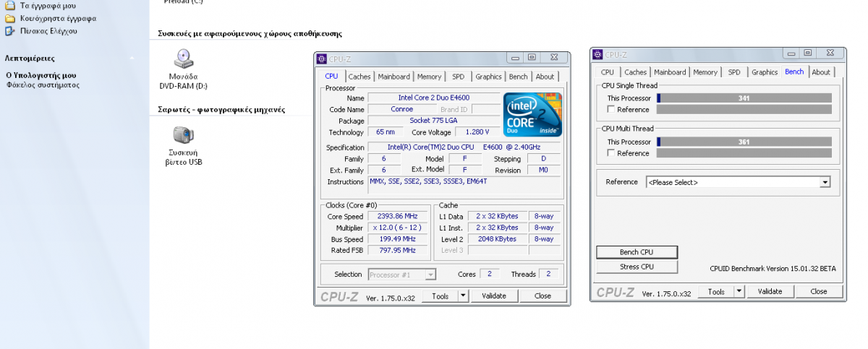
Task: Click the Specification field Intel(R) Core(TM)2 Duo CPU
Action: tap(465, 147)
